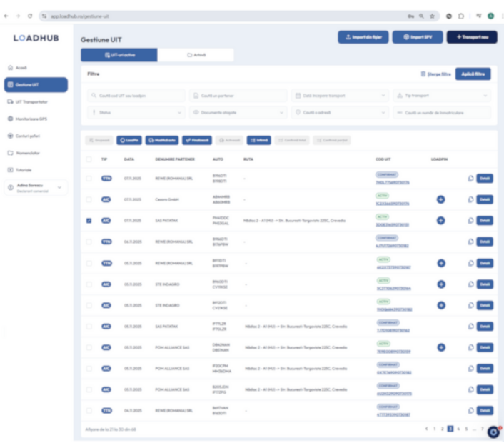Viewport: 504px width, 448px height.
Task: Toggle the select-all checkbox in table header
Action: pos(89,159)
